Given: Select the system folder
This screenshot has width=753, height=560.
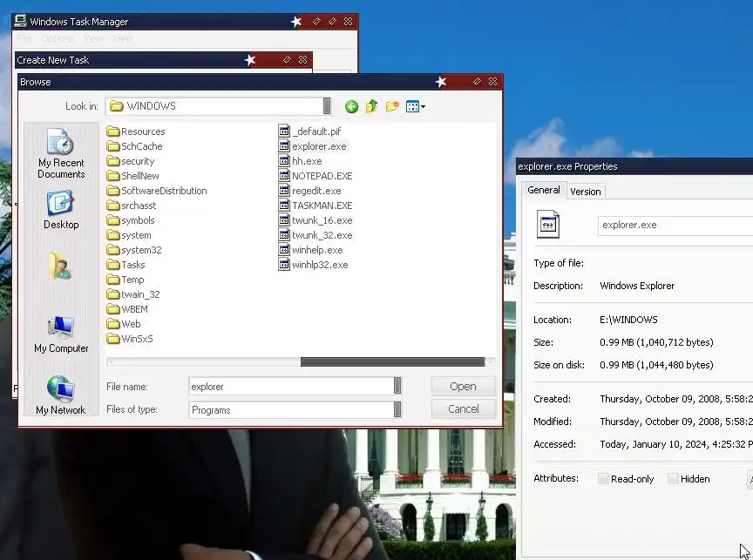Looking at the screenshot, I should [x=129, y=236].
